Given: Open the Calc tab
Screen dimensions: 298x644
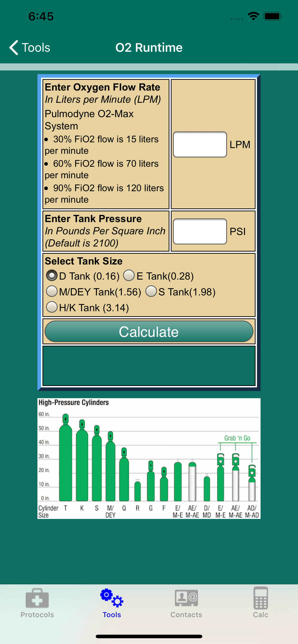Looking at the screenshot, I should pyautogui.click(x=260, y=603).
